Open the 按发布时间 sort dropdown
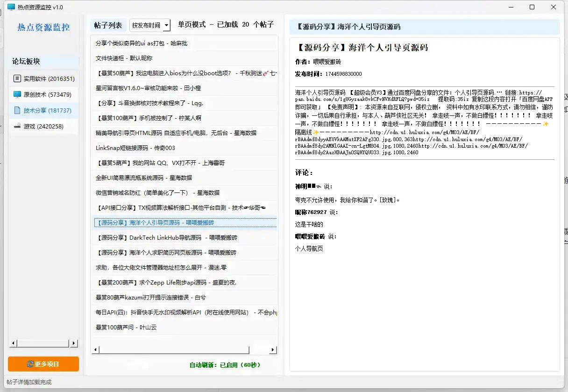This screenshot has width=568, height=392. coord(150,25)
